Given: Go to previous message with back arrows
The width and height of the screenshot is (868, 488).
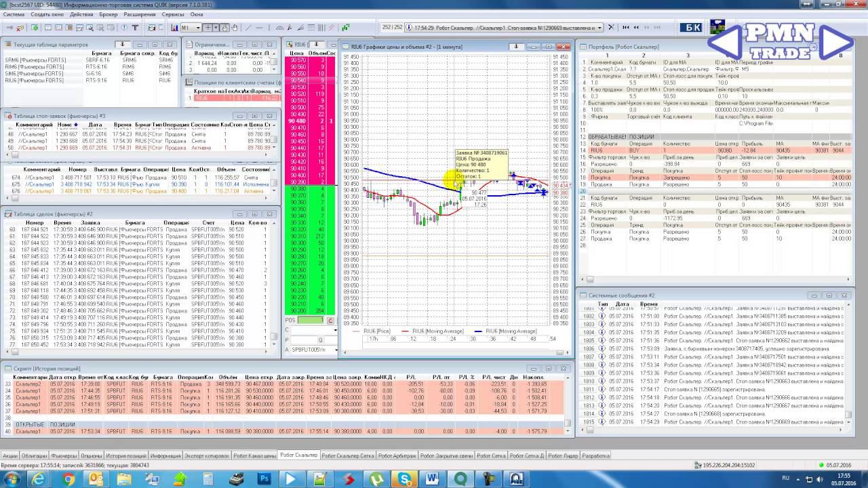Looking at the screenshot, I should [x=635, y=28].
